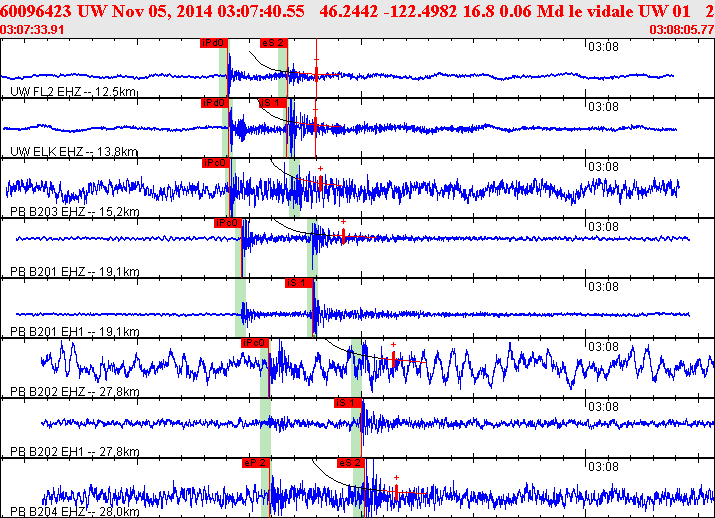Click the iPd0 pick flag on UW FL2

click(213, 44)
